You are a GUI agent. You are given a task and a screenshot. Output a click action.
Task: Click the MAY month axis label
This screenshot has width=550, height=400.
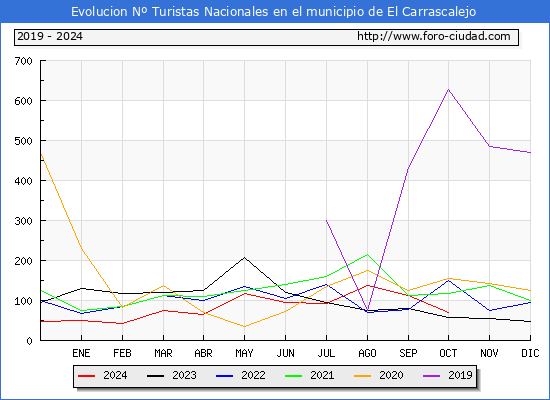pos(244,353)
